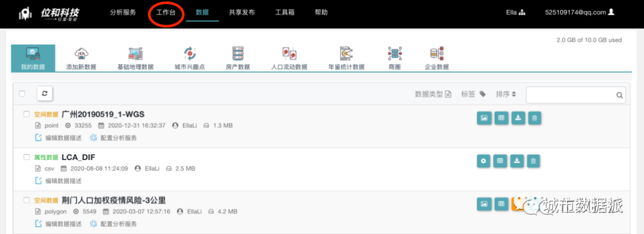
Task: Click the search magnifier icon
Action: [620, 95]
